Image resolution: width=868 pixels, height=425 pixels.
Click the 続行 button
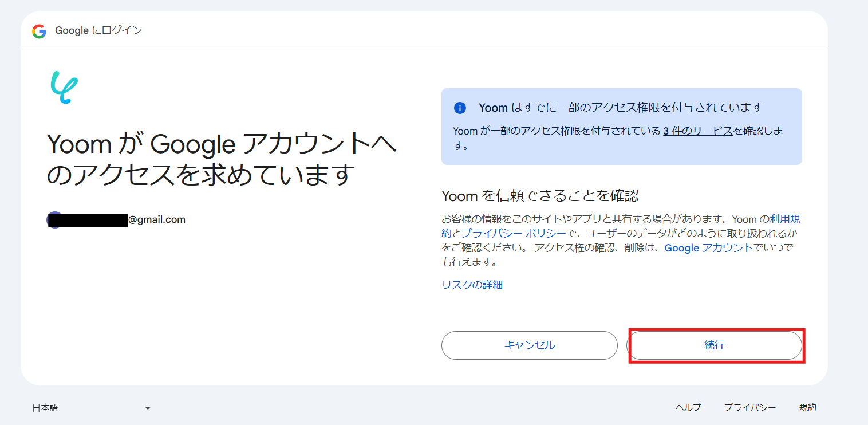(715, 345)
